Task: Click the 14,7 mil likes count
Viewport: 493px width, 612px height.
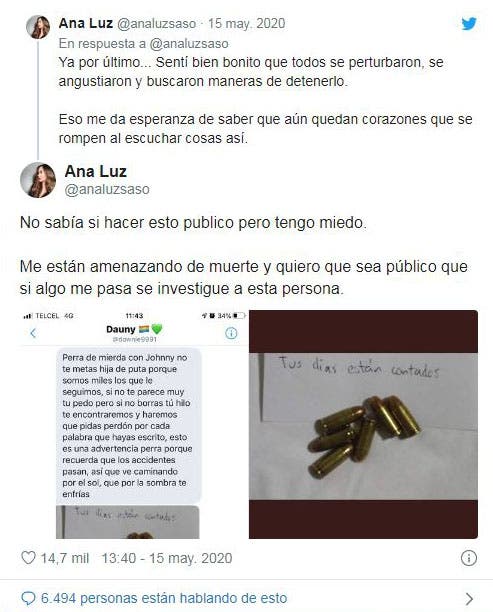Action: [65, 558]
